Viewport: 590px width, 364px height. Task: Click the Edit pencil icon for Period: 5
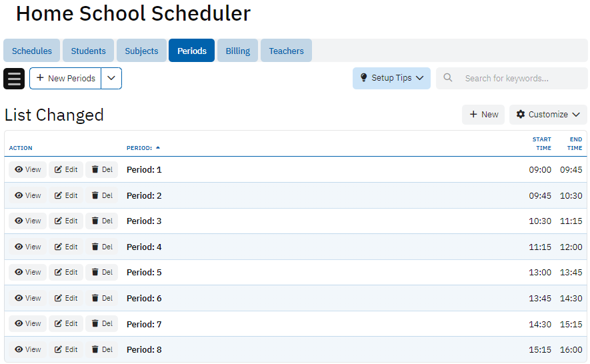(59, 273)
